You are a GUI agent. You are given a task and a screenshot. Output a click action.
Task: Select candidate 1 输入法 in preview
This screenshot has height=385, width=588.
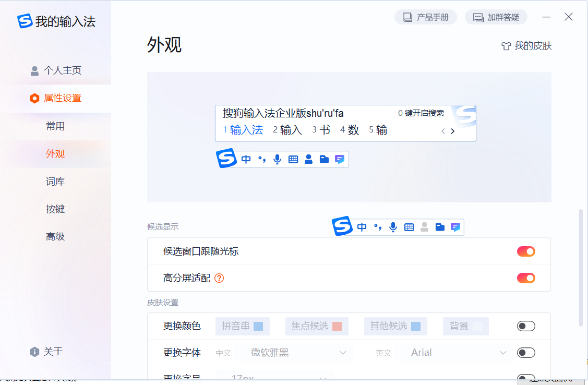point(243,130)
